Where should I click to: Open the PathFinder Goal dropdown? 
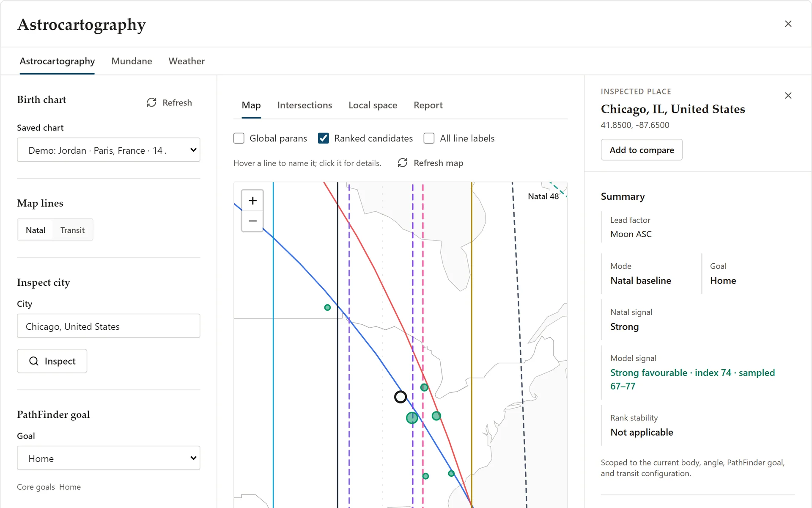(x=108, y=458)
